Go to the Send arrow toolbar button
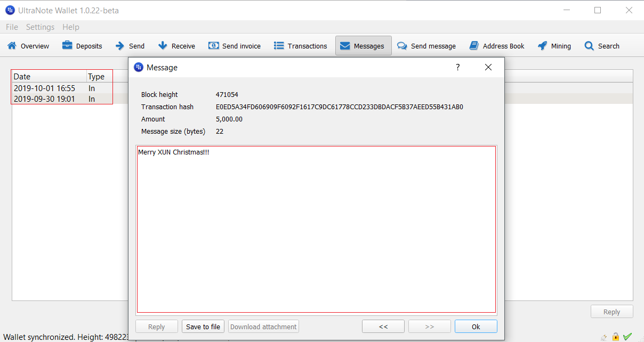This screenshot has height=342, width=644. tap(130, 46)
